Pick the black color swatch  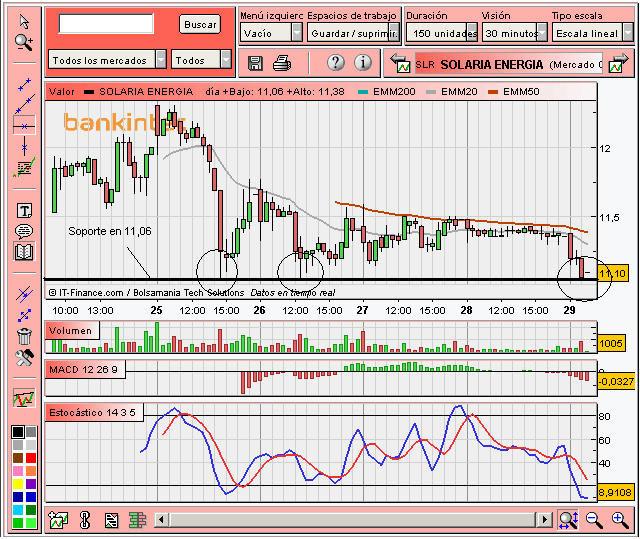point(18,432)
